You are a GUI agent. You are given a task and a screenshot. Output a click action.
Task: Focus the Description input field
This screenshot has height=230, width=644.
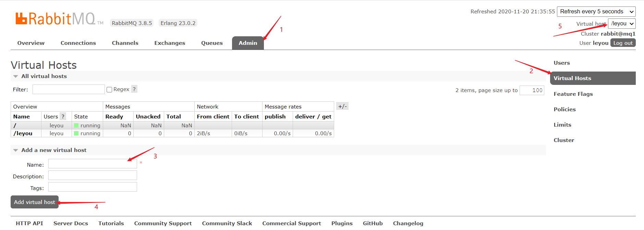93,175
